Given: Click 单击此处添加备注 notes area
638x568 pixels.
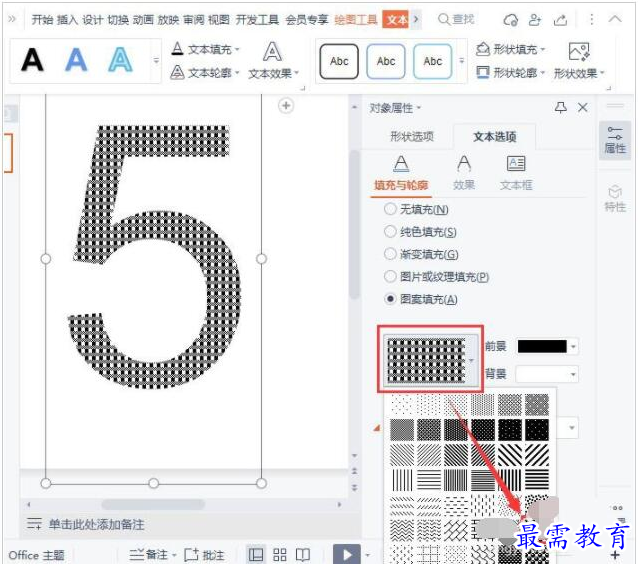Looking at the screenshot, I should click(x=96, y=524).
